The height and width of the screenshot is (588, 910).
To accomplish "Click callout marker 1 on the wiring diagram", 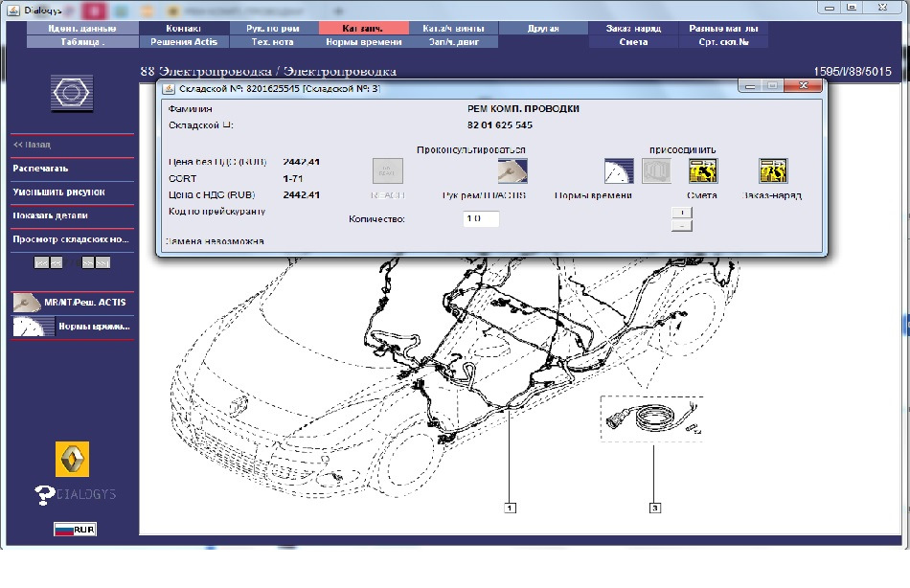I will pyautogui.click(x=511, y=506).
